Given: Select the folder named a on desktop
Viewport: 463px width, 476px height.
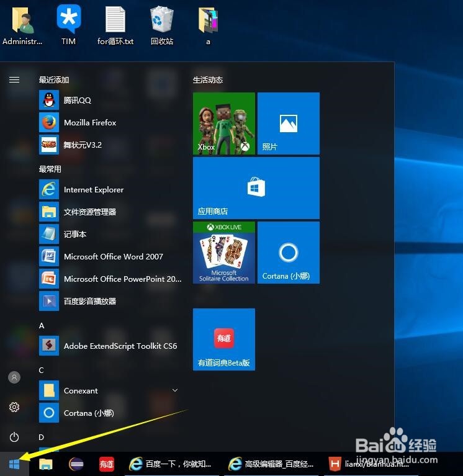Looking at the screenshot, I should pos(209,25).
